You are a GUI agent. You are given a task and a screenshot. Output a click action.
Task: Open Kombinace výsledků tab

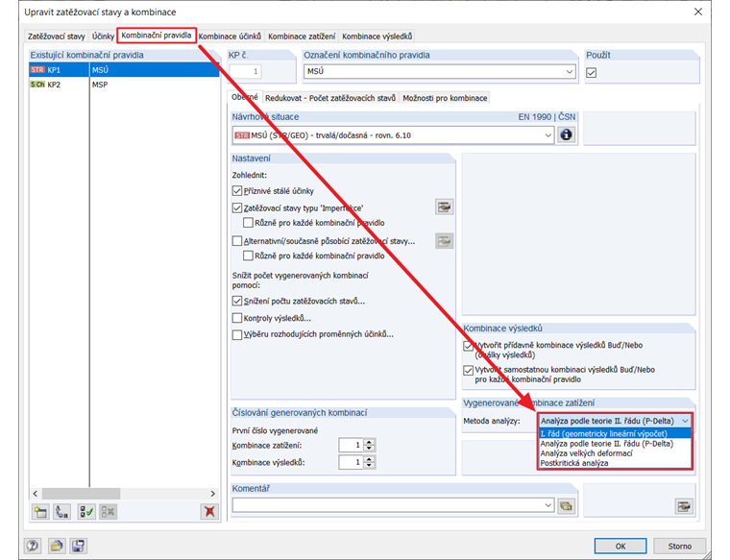coord(377,37)
